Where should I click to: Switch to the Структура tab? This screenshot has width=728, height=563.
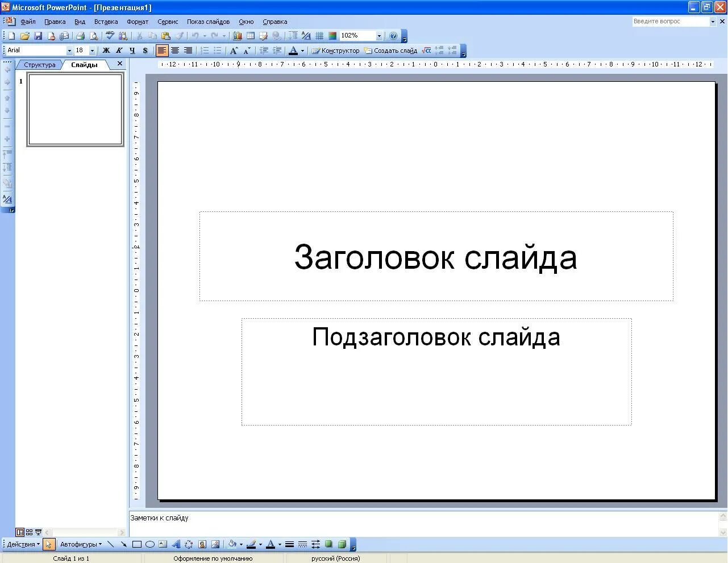(39, 65)
